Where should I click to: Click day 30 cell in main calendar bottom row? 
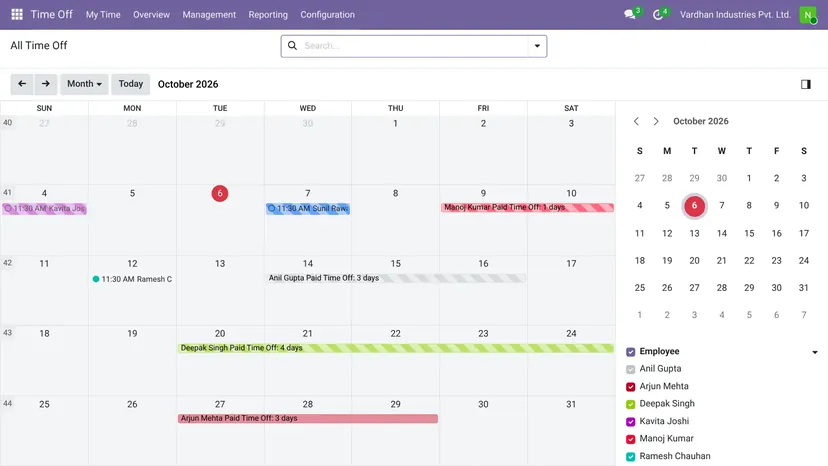coord(483,431)
